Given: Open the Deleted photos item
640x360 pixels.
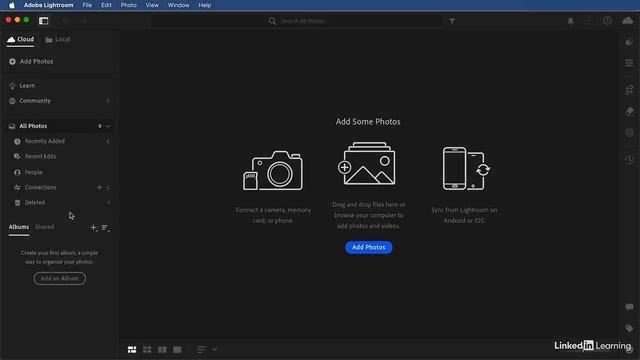Looking at the screenshot, I should (x=30, y=202).
